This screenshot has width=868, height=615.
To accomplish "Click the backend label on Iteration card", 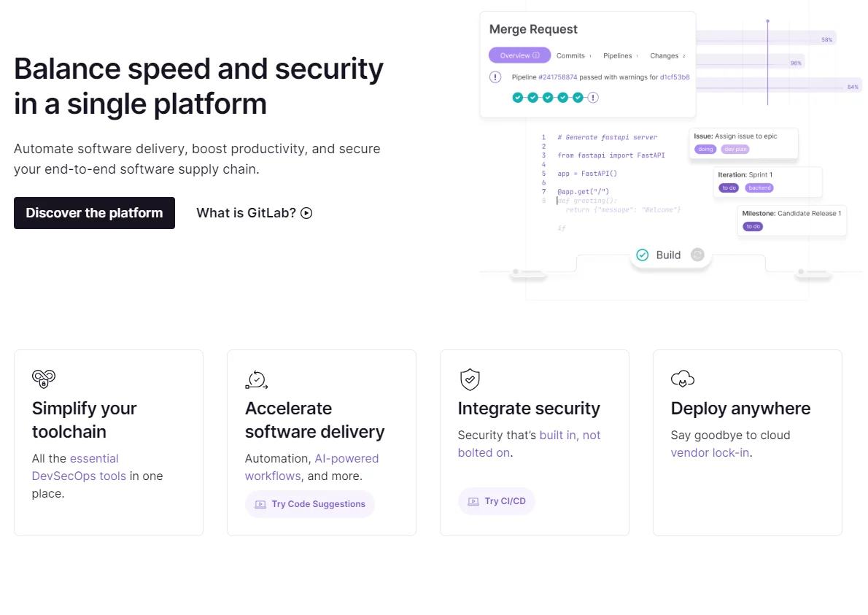I will 759,187.
